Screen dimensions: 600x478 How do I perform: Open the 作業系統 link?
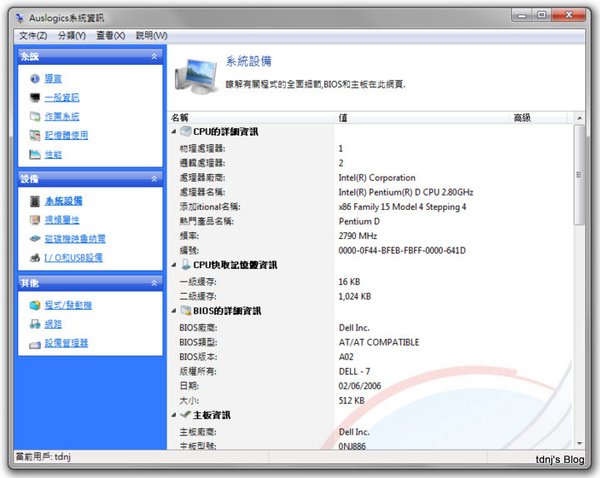[62, 116]
